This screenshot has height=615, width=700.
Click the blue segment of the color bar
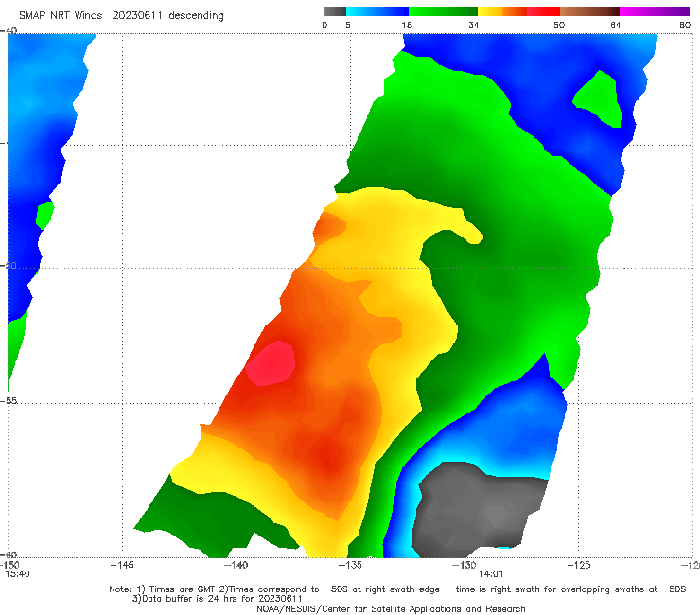pos(377,11)
